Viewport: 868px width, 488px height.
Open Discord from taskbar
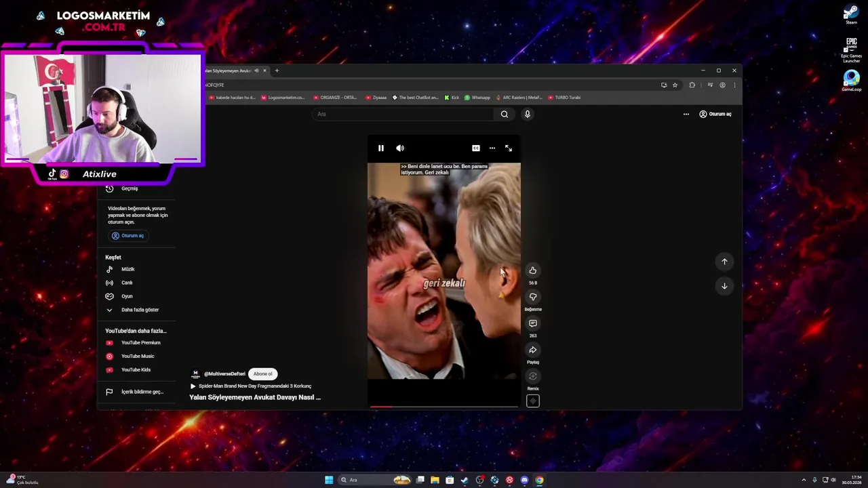click(x=524, y=480)
